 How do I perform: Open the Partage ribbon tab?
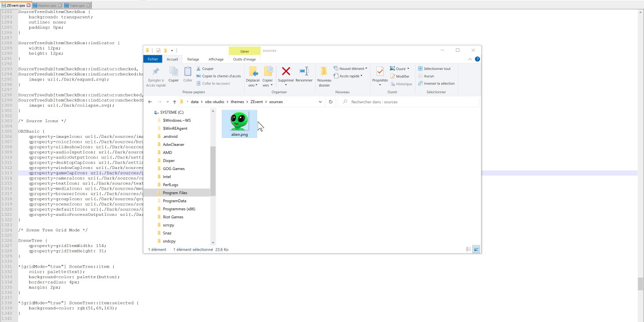tap(193, 59)
